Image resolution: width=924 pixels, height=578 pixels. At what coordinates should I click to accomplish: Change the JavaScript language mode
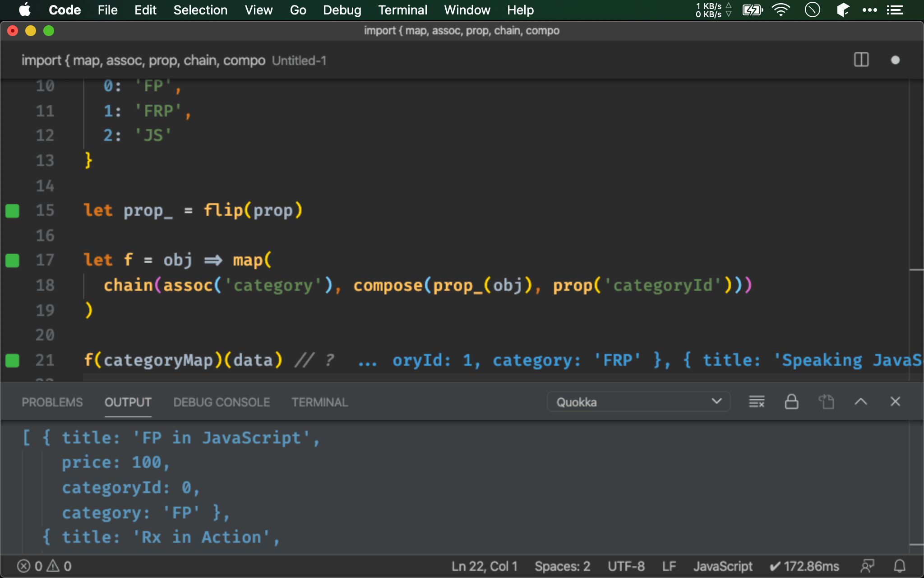(722, 566)
